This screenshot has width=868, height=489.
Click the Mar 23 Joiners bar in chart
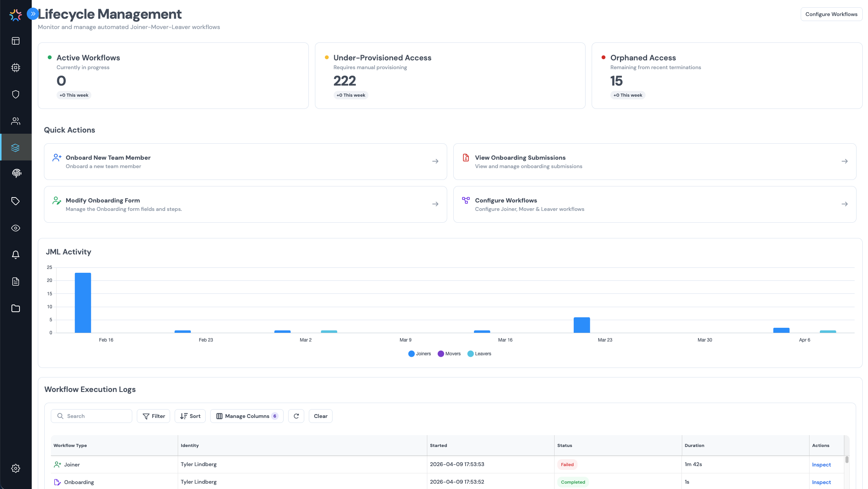(x=582, y=325)
